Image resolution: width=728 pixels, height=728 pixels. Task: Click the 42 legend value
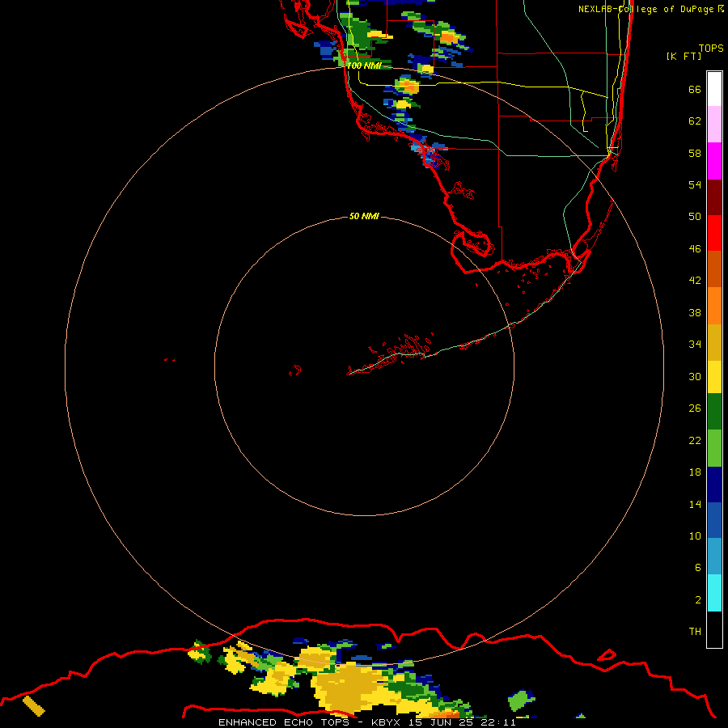695,281
